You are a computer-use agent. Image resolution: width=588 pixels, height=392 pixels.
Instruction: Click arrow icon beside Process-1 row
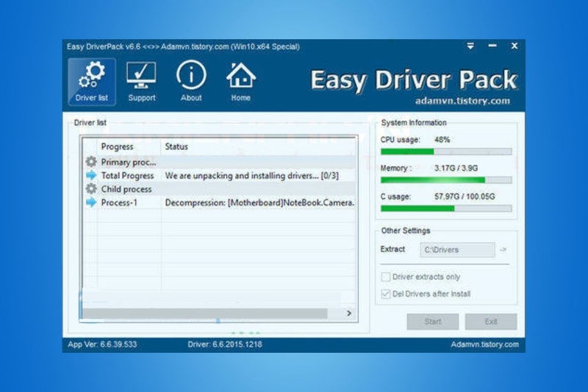pyautogui.click(x=91, y=202)
